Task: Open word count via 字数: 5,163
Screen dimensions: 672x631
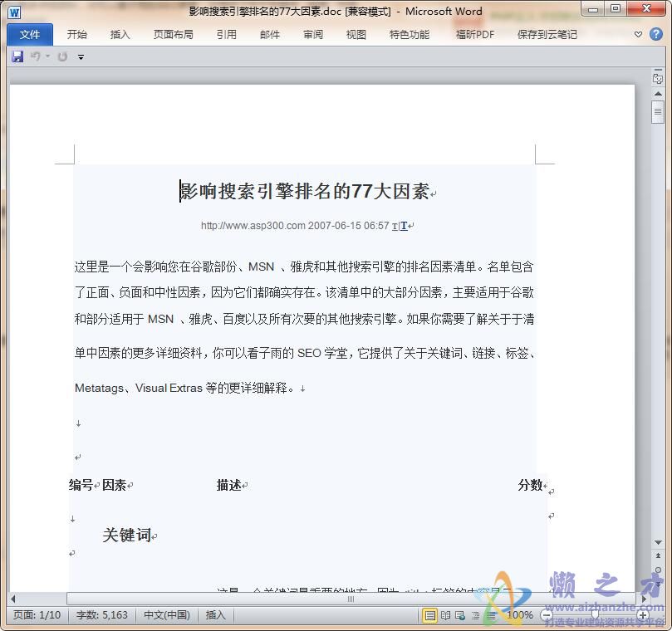Action: (101, 615)
